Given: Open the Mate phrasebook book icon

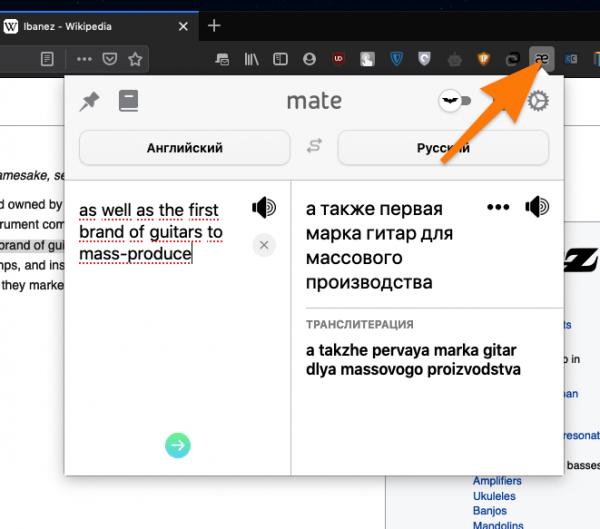Looking at the screenshot, I should pos(129,101).
